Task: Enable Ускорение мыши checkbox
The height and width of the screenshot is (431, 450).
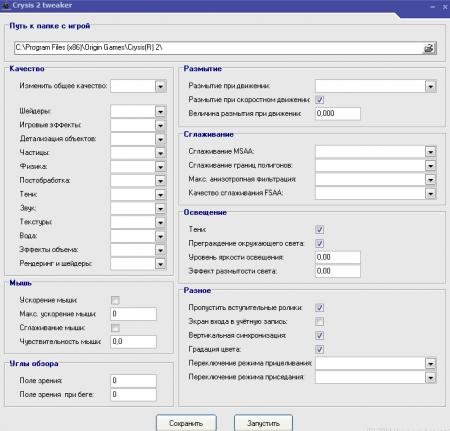Action: coord(115,300)
